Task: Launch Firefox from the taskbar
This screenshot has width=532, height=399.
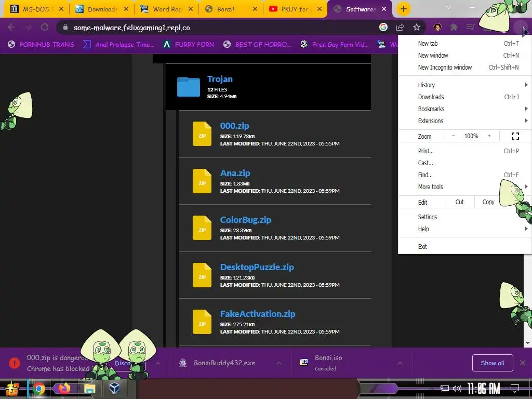Action: pos(64,389)
